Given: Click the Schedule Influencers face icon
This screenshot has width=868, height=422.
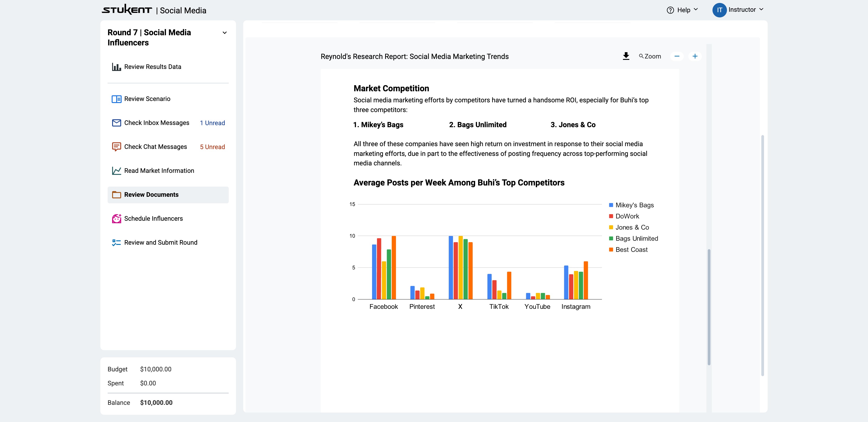Looking at the screenshot, I should (116, 219).
